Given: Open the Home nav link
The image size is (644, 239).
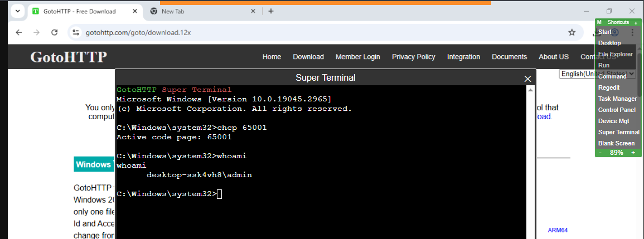Looking at the screenshot, I should click(272, 57).
